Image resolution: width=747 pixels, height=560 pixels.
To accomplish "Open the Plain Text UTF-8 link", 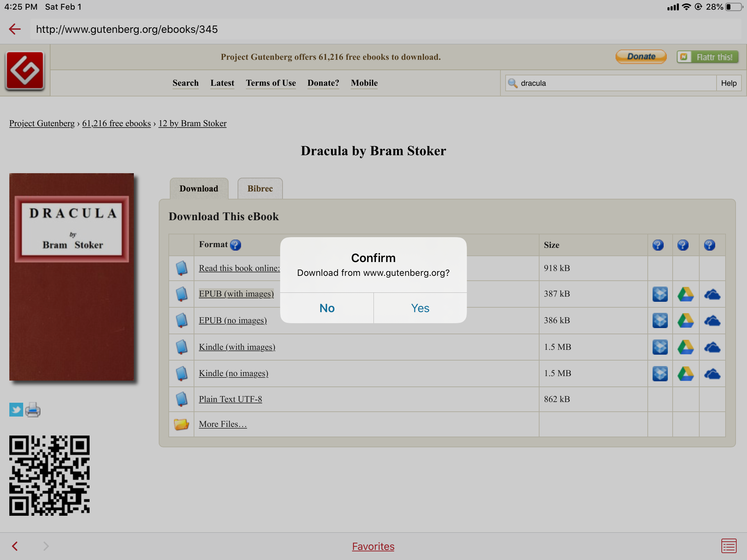I will (x=230, y=399).
